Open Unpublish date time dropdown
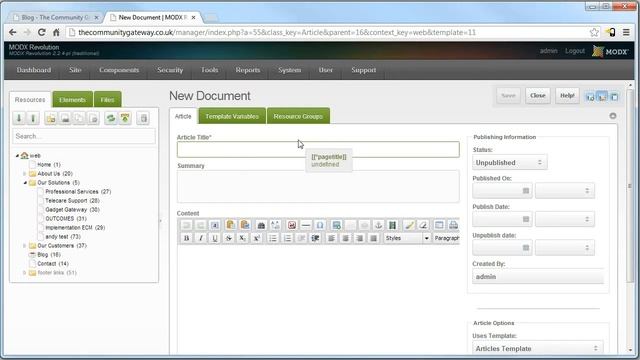The height and width of the screenshot is (360, 640). (x=565, y=248)
